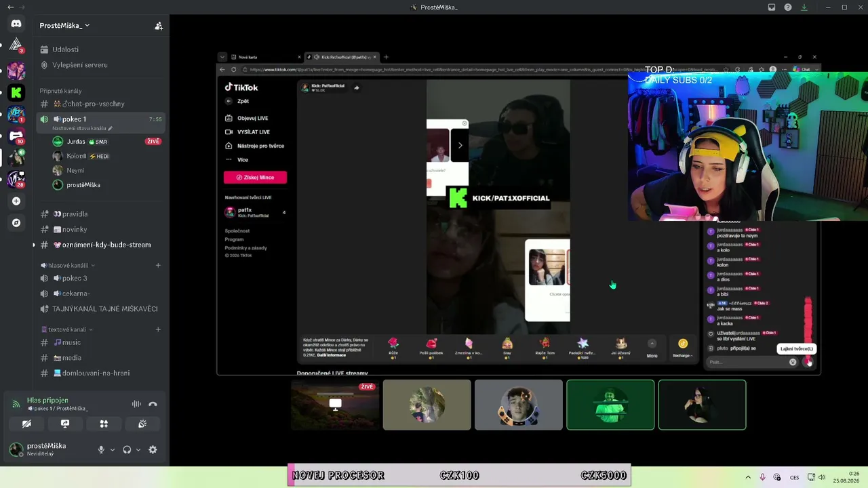The image size is (868, 488).
Task: Click the green download update icon
Action: coord(804,7)
